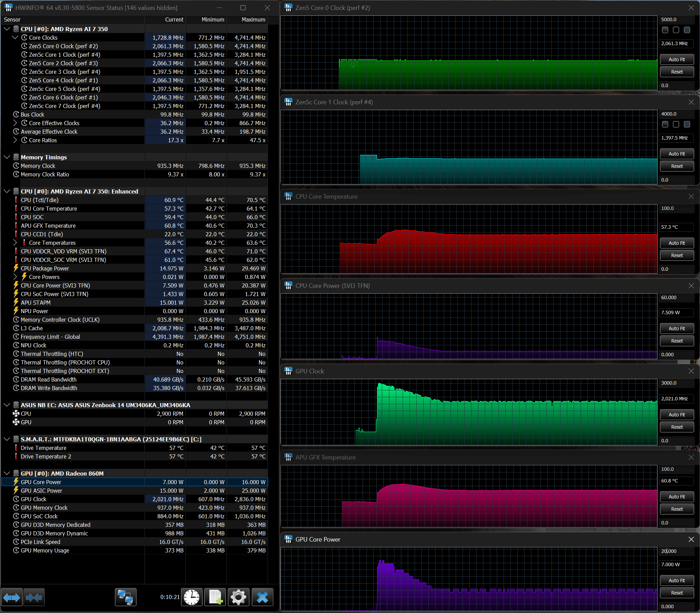The image size is (700, 613).
Task: Select the GPU Core Power sensor row
Action: pyautogui.click(x=135, y=482)
